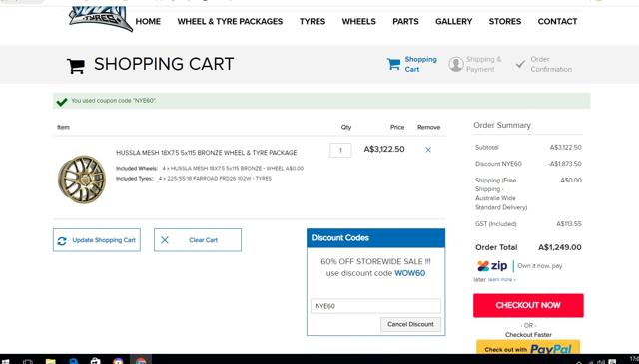Click the Clear Cart button
Image resolution: width=639 pixels, height=364 pixels.
point(198,240)
